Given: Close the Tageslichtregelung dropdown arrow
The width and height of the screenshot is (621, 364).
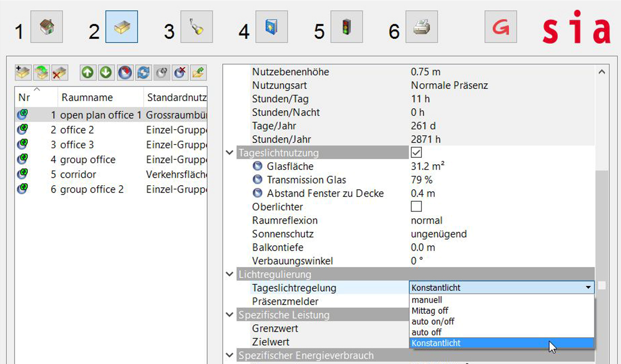Looking at the screenshot, I should click(x=588, y=287).
